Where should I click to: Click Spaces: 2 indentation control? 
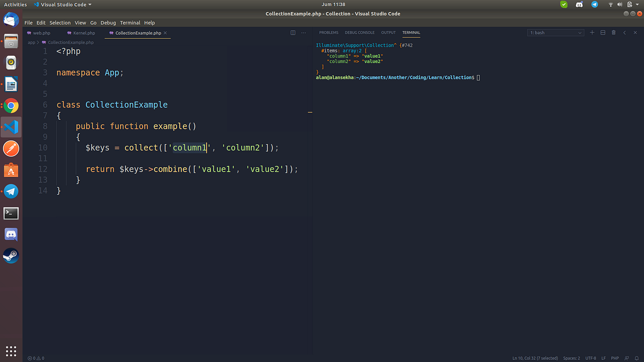click(x=571, y=358)
